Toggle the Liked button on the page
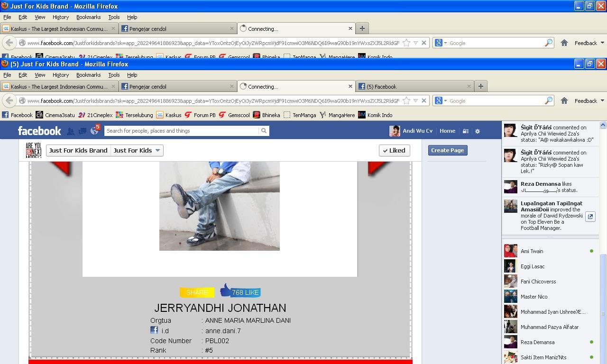Image resolution: width=607 pixels, height=364 pixels. 394,150
